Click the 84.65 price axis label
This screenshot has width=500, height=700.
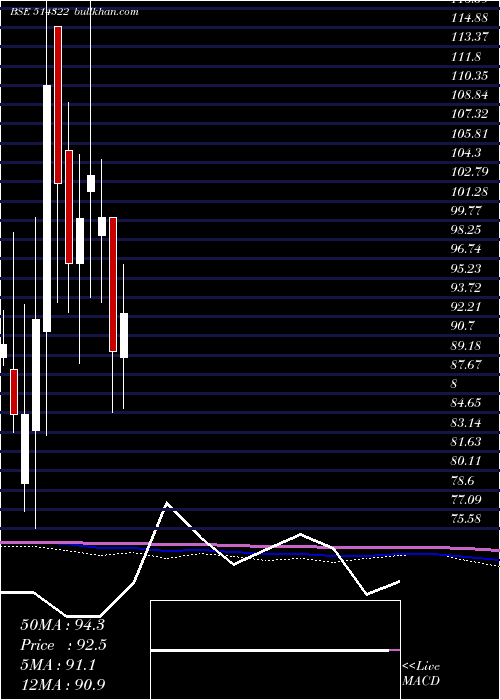(x=466, y=403)
